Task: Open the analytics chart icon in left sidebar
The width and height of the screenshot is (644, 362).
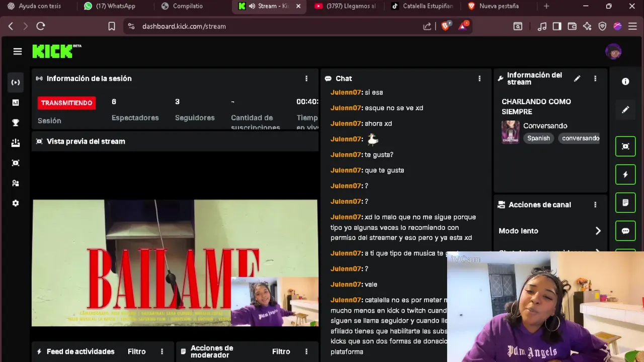Action: click(16, 103)
